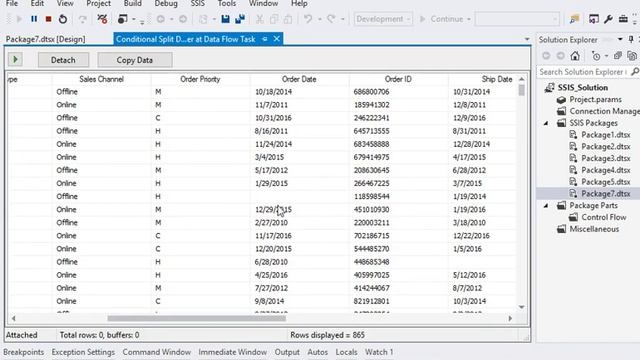Click the Detach button

tap(63, 60)
